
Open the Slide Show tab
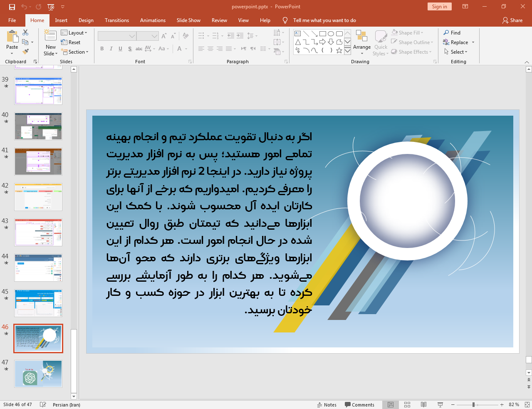[188, 20]
